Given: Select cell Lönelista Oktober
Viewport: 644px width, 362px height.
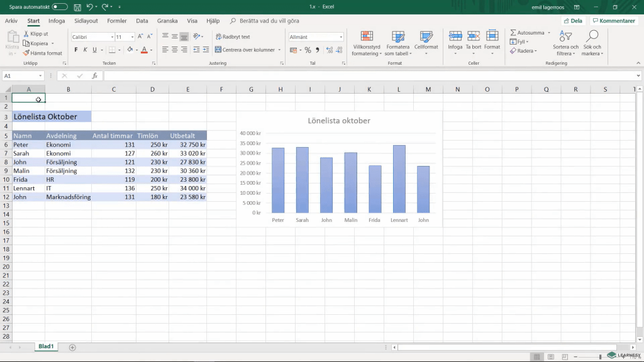Looking at the screenshot, I should pyautogui.click(x=52, y=116).
